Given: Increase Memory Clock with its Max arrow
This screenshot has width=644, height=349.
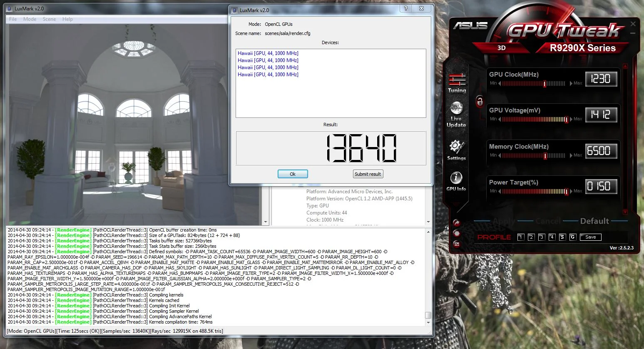Looking at the screenshot, I should pyautogui.click(x=571, y=155).
